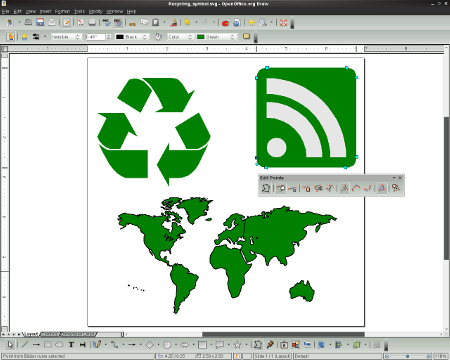450x360 pixels.
Task: Open the Tools menu
Action: tap(79, 11)
